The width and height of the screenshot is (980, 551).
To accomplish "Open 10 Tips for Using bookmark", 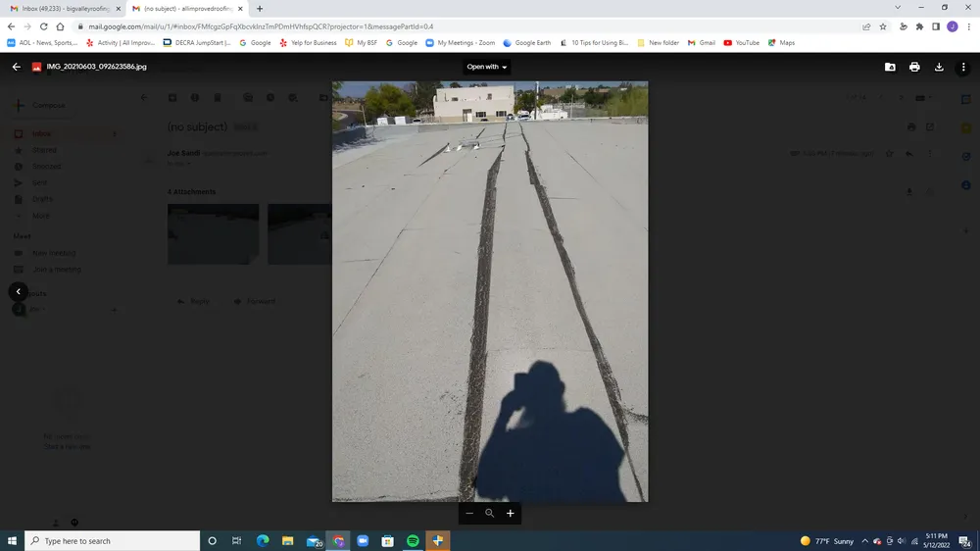I will [x=594, y=42].
